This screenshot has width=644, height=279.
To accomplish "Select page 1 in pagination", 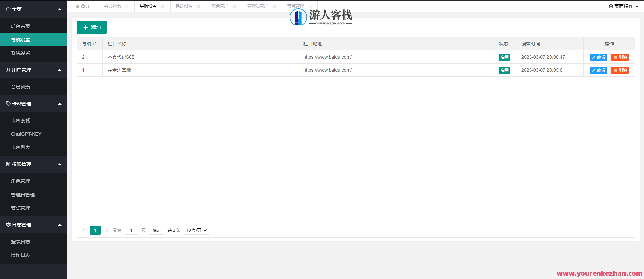I will click(95, 230).
